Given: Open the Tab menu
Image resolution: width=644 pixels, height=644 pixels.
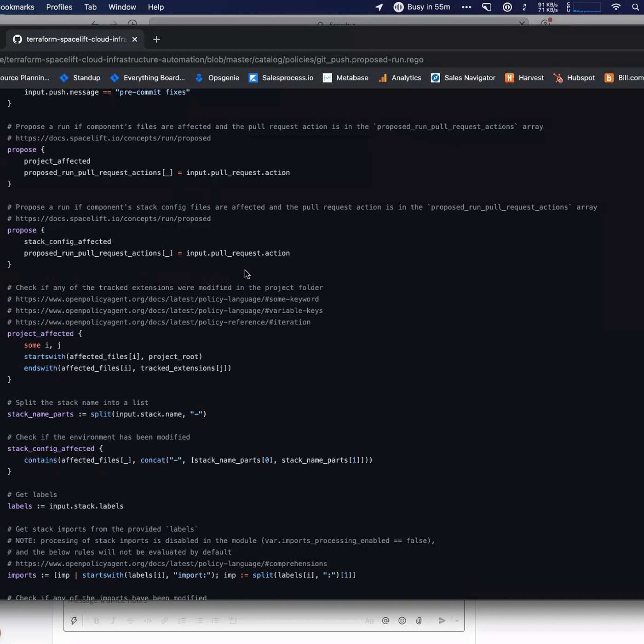Looking at the screenshot, I should click(x=90, y=7).
